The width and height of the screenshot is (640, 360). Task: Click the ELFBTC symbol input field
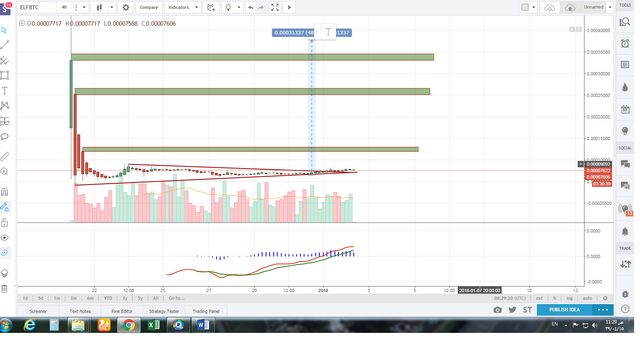tap(37, 7)
